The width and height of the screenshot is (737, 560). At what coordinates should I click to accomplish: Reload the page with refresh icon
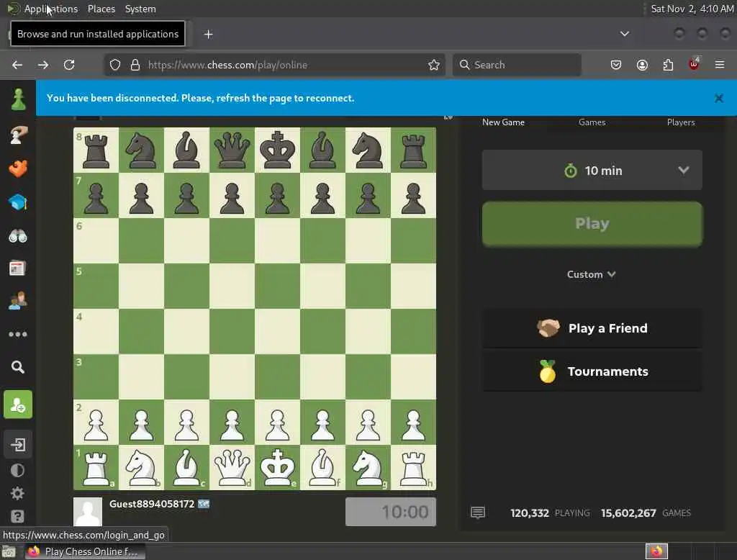(x=69, y=65)
